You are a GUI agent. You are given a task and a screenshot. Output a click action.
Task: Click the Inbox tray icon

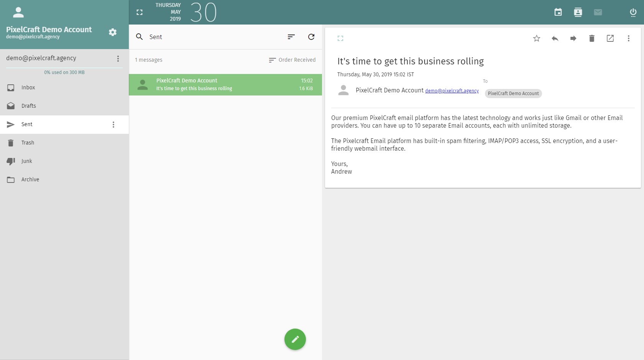11,88
